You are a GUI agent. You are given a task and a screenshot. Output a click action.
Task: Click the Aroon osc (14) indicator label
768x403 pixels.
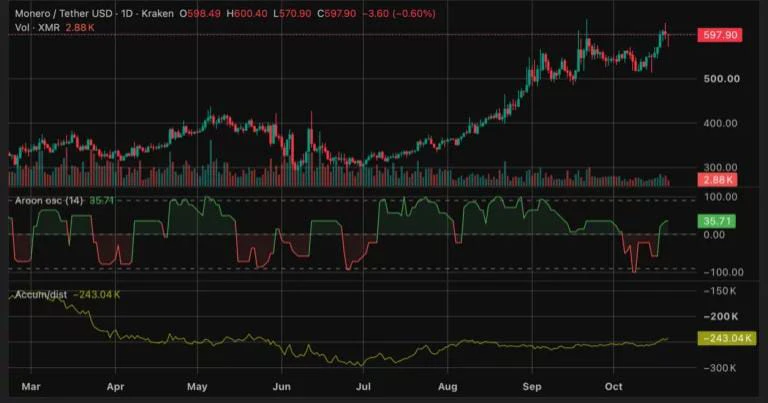49,201
